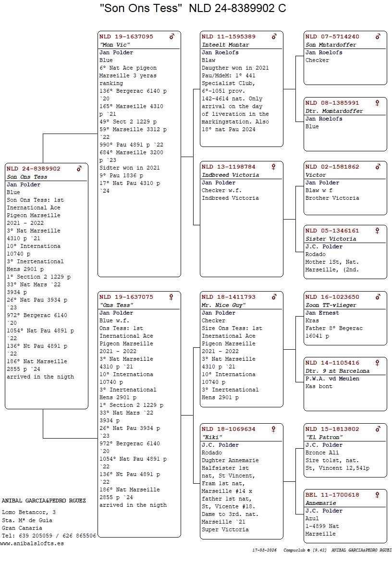The width and height of the screenshot is (392, 563).
Task: Click the female symbol beside NLD 19-1637075
Action: pyautogui.click(x=171, y=297)
